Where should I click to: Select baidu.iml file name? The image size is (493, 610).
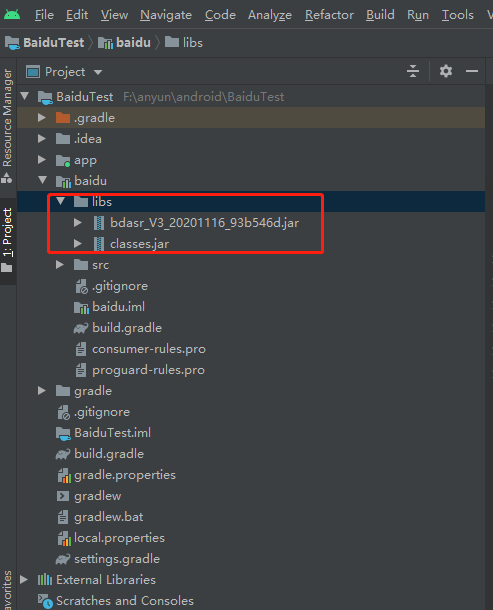[119, 307]
